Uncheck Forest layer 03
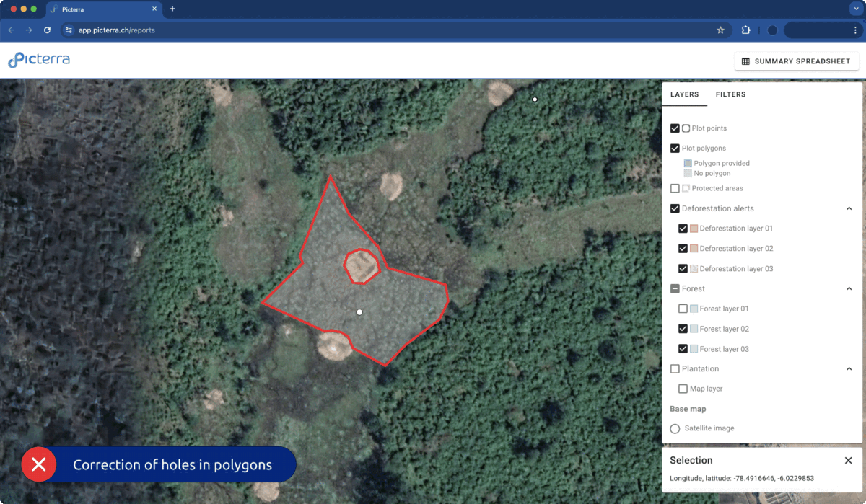Viewport: 866px width, 504px height. (x=683, y=349)
